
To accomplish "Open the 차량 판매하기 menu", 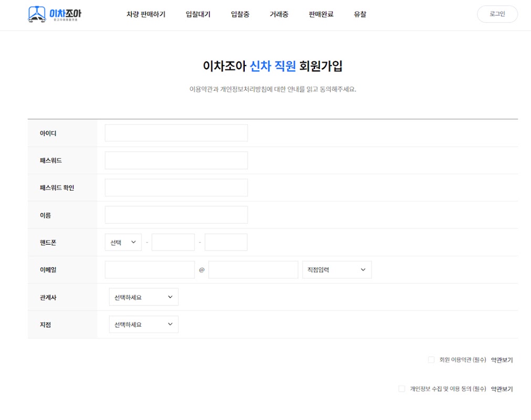I will tap(146, 14).
